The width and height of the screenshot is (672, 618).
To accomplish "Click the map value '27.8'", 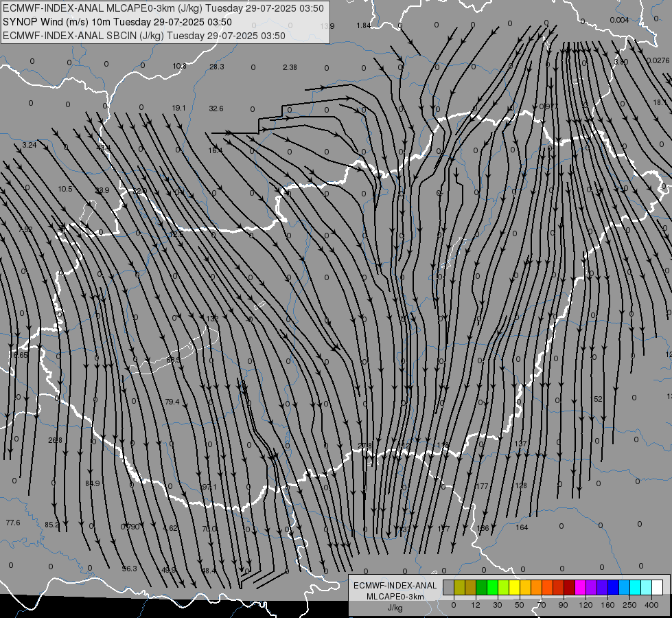I will click(x=364, y=446).
